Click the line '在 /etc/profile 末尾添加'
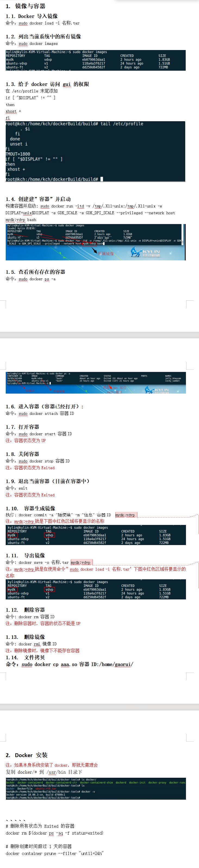Screen dimensions: 199x868 pos(32,91)
